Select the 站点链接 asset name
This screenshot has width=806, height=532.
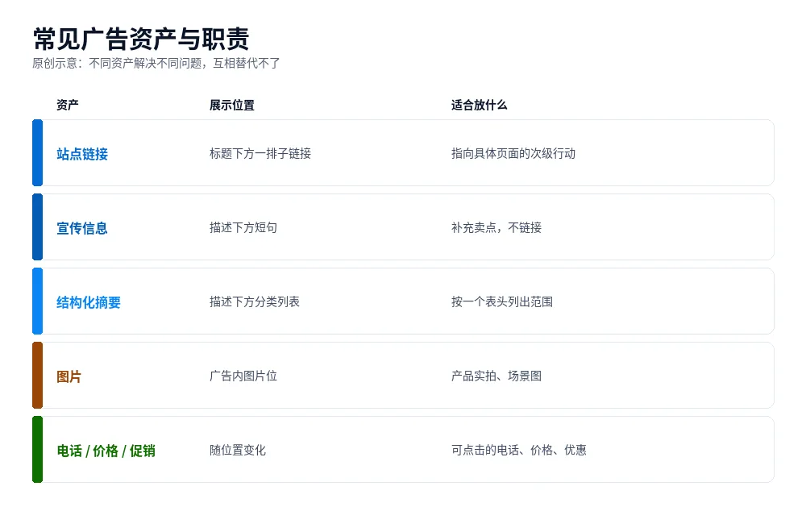[x=82, y=154]
